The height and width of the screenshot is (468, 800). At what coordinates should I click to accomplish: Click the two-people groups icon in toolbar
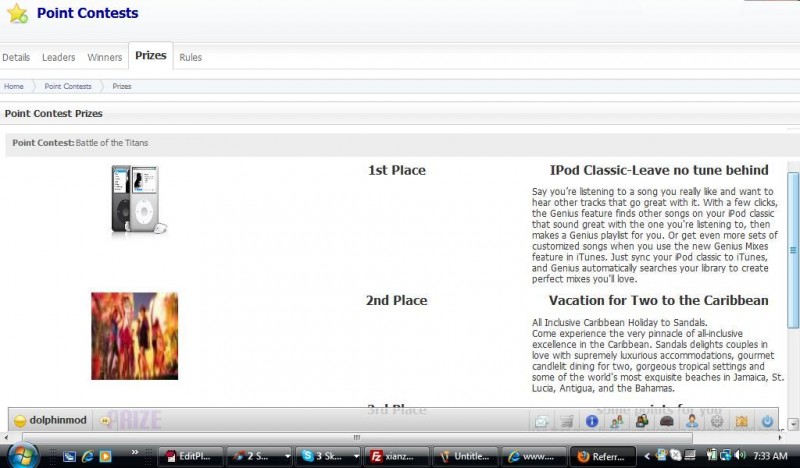coord(642,421)
